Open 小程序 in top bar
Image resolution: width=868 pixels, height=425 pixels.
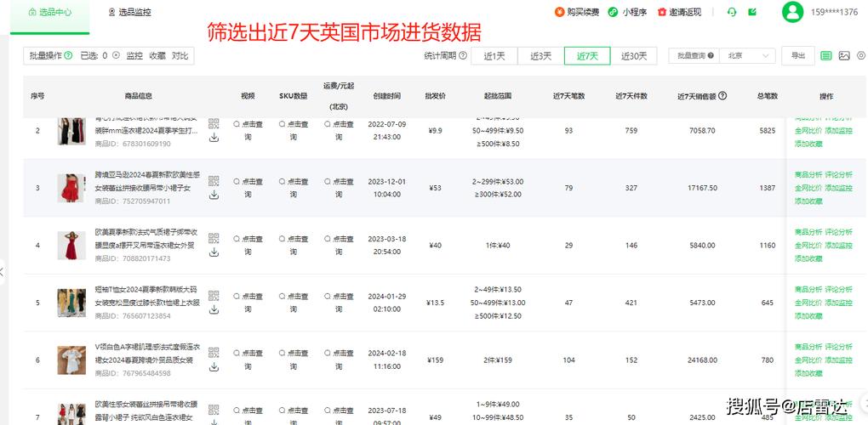(627, 12)
